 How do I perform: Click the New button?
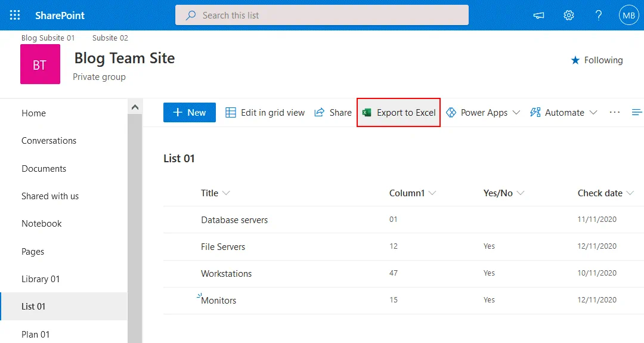pyautogui.click(x=189, y=113)
